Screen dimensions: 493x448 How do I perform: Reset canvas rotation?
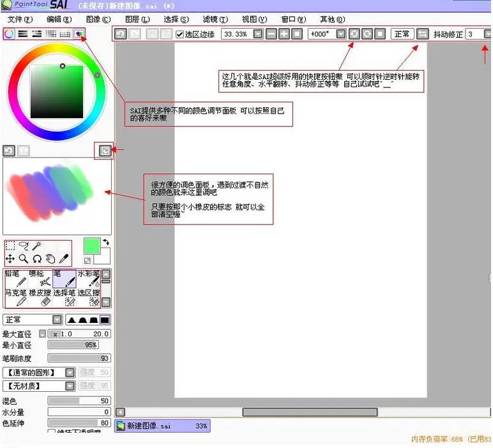[x=380, y=34]
